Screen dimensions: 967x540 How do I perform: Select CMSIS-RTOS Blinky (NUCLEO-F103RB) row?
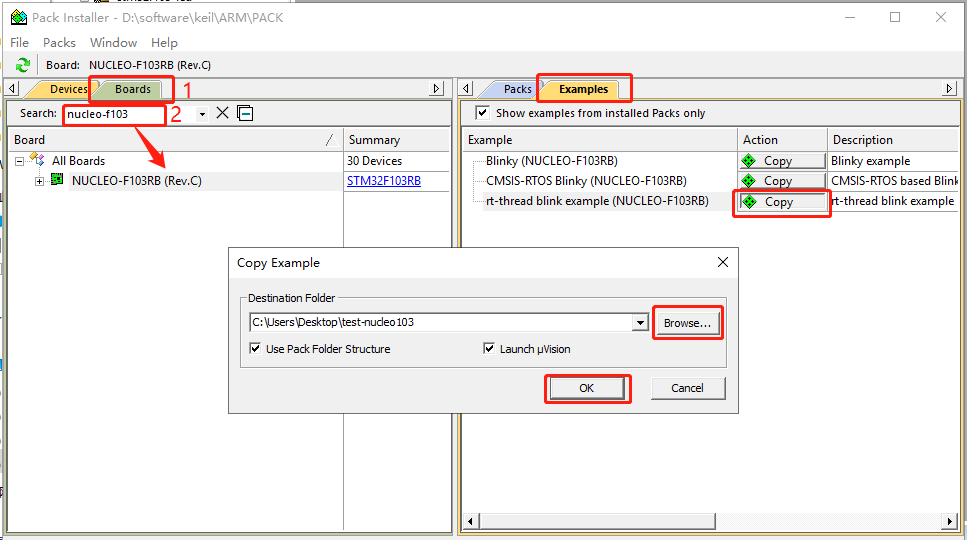(x=586, y=181)
